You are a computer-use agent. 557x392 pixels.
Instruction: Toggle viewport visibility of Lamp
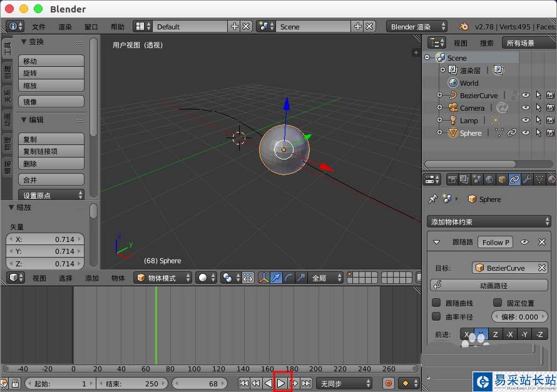(526, 120)
